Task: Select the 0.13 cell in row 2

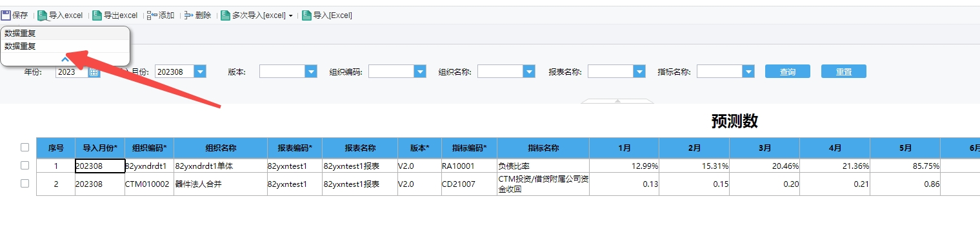Action: point(624,184)
